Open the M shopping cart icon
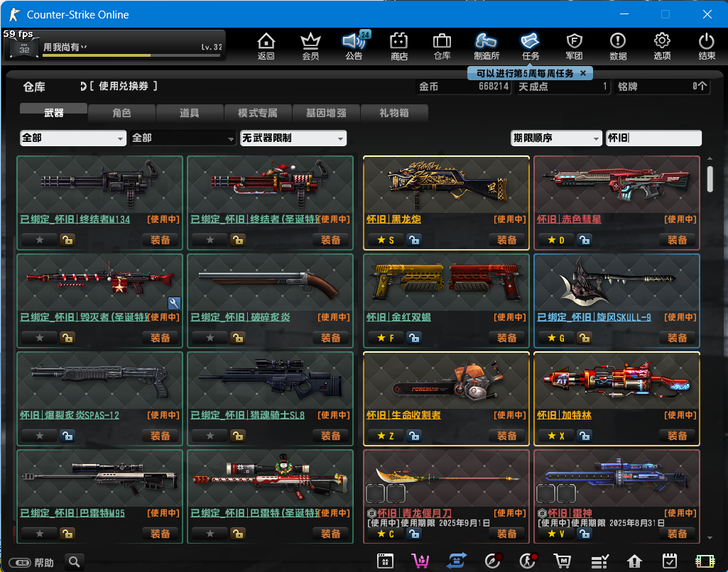 click(x=563, y=561)
